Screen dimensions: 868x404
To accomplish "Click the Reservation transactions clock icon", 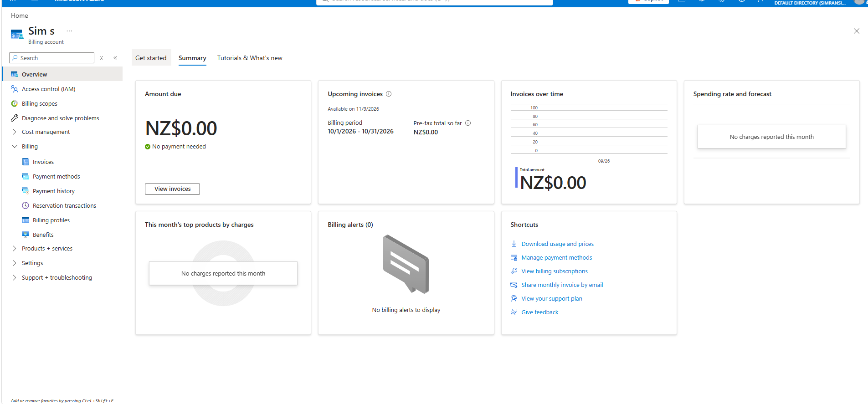I will pyautogui.click(x=26, y=205).
